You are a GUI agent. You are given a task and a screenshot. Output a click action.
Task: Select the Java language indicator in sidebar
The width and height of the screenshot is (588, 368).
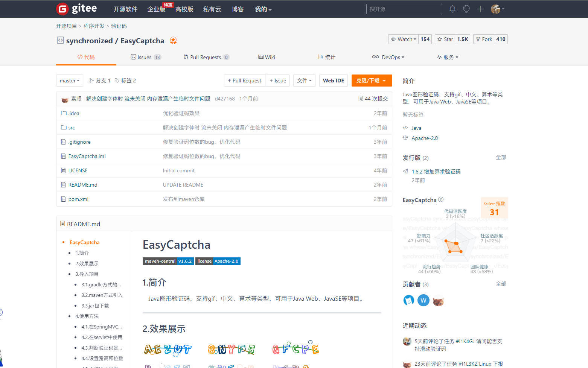[x=416, y=128]
